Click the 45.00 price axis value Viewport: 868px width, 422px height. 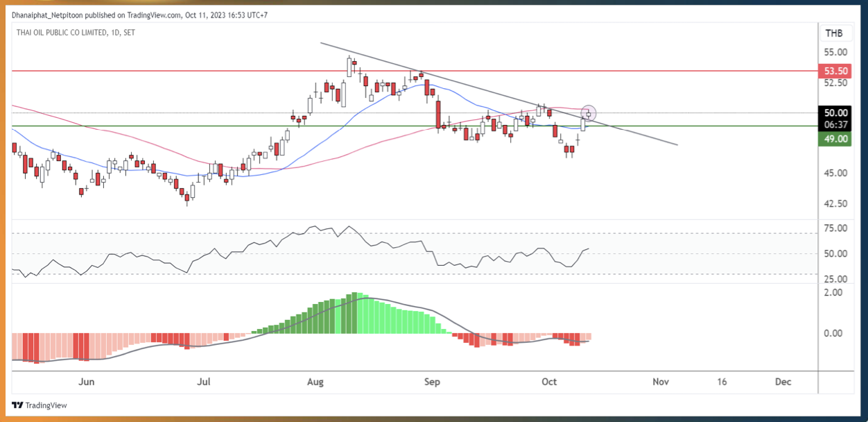coord(835,174)
